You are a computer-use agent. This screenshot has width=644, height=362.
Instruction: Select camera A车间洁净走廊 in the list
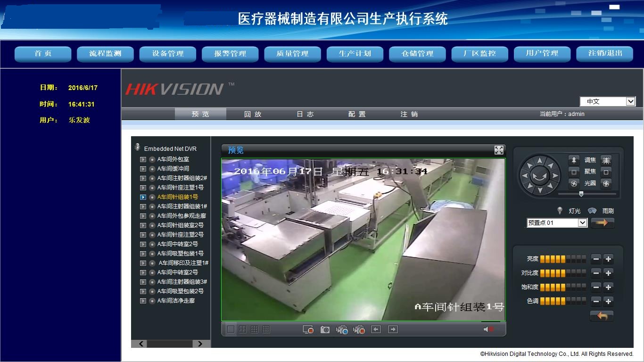click(x=176, y=301)
